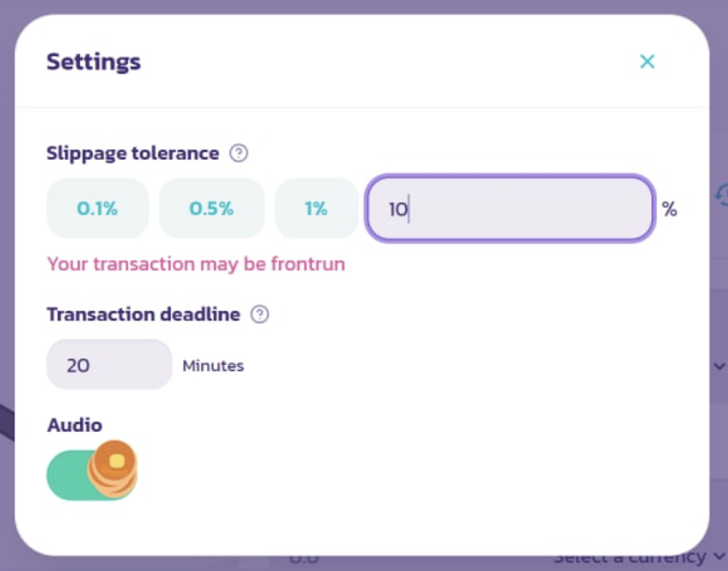
Task: Select 1% slippage tolerance
Action: coord(316,209)
